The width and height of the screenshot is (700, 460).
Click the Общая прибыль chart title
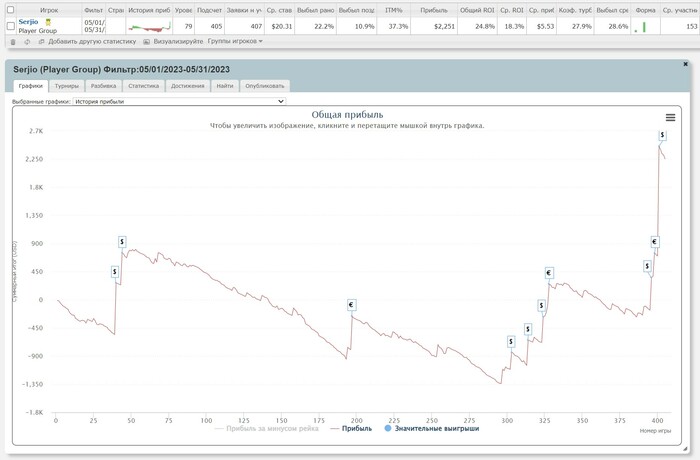click(x=347, y=115)
